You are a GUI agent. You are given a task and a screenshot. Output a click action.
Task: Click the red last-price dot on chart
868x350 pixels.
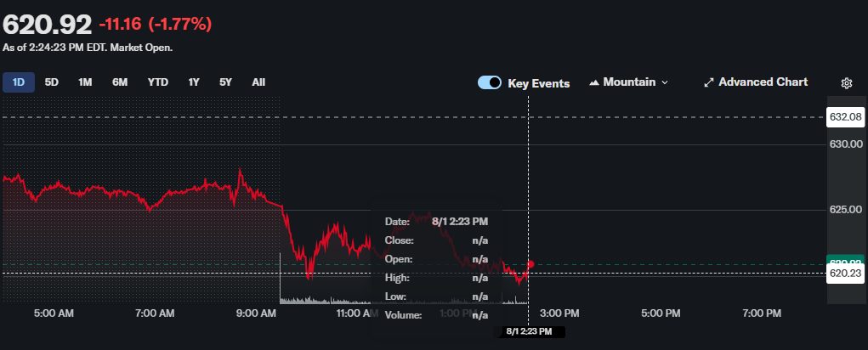tap(530, 264)
